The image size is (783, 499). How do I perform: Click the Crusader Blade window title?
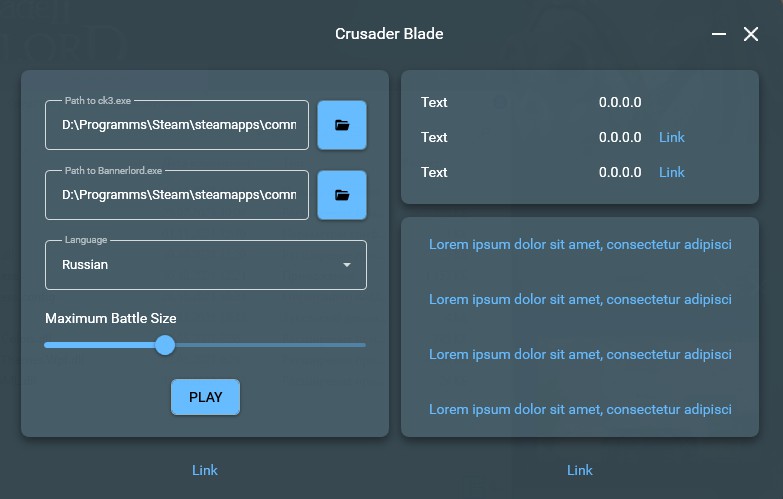click(389, 34)
